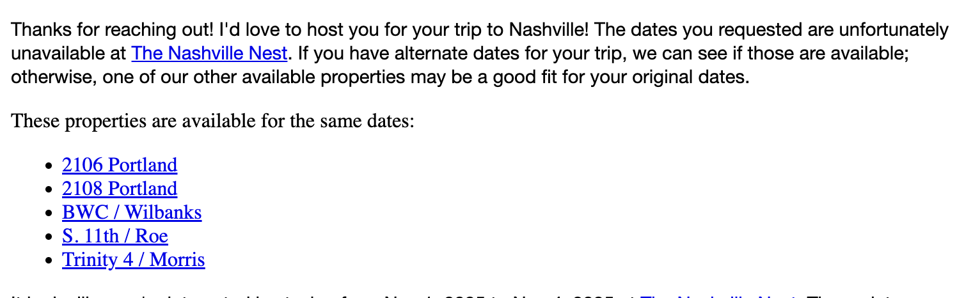Follow the BWC / Wilbanks link
This screenshot has height=298, width=980.
click(x=132, y=212)
